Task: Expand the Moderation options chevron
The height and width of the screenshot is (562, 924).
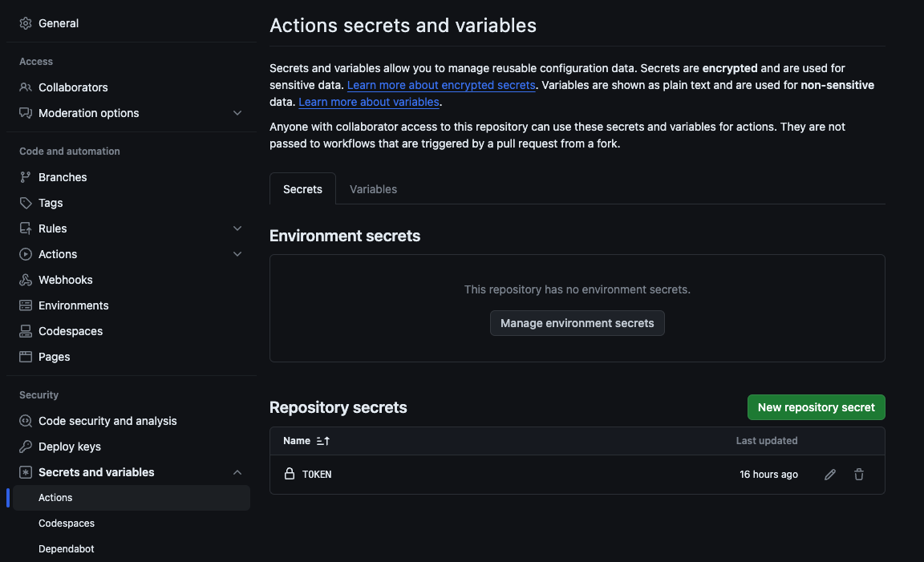Action: point(237,113)
